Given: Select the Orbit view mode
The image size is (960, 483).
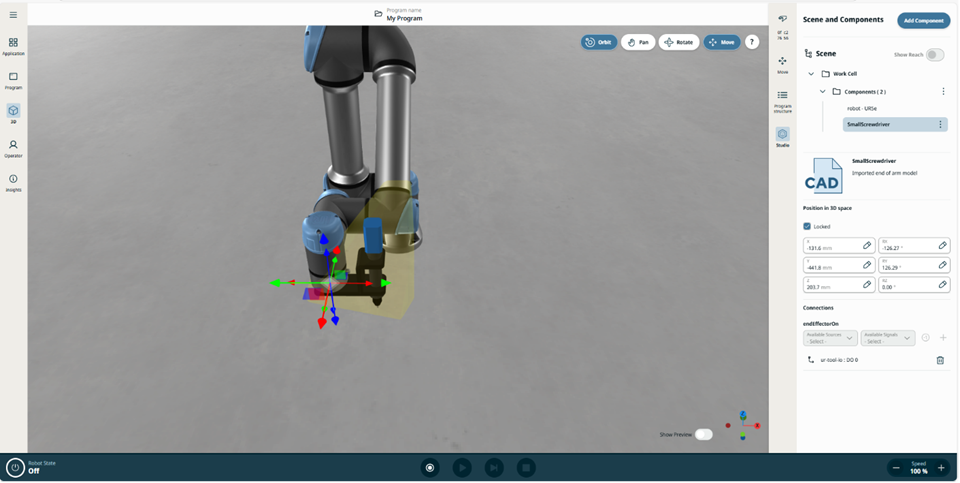Looking at the screenshot, I should 598,42.
